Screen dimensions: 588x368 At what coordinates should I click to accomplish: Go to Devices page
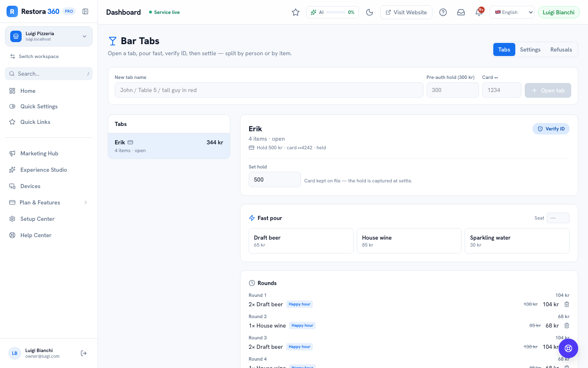coord(49,186)
